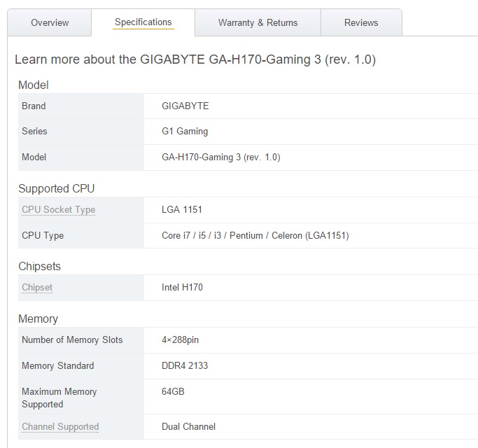Select the Specifications tab
478x448 pixels.
143,22
